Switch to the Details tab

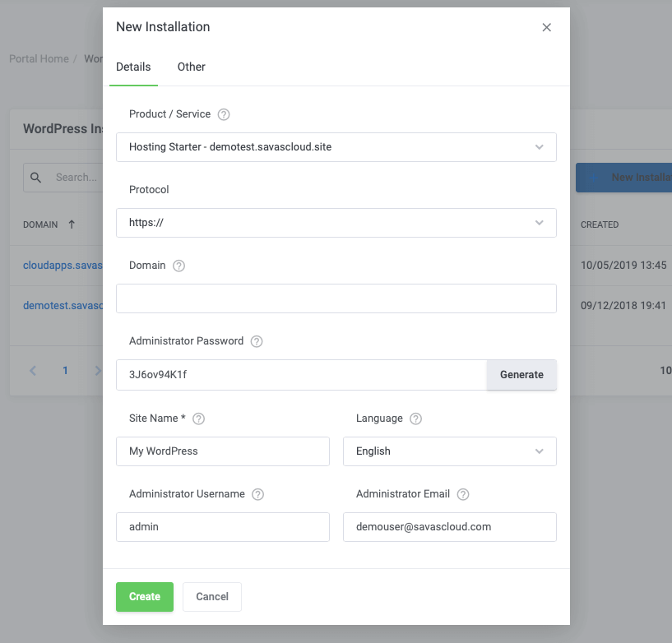[x=133, y=67]
